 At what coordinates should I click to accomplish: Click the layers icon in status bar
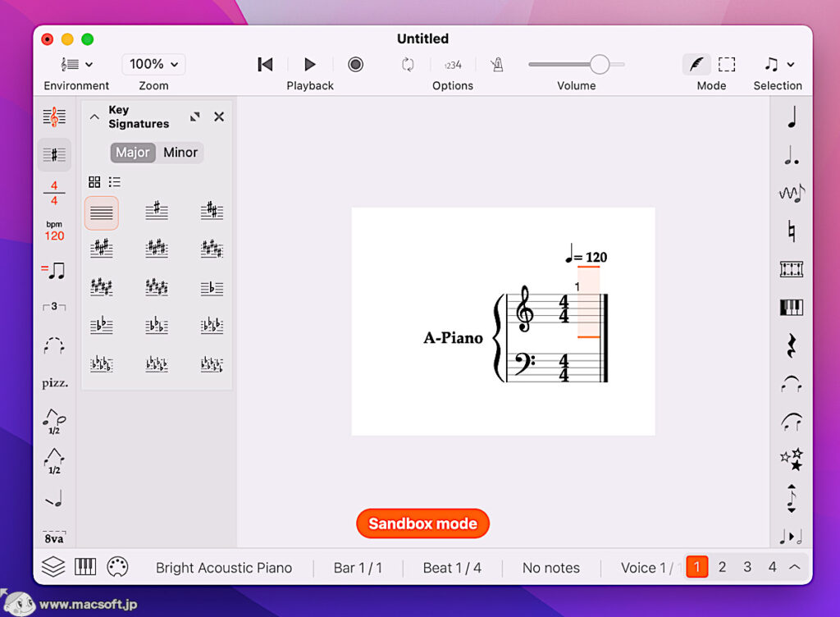point(53,567)
